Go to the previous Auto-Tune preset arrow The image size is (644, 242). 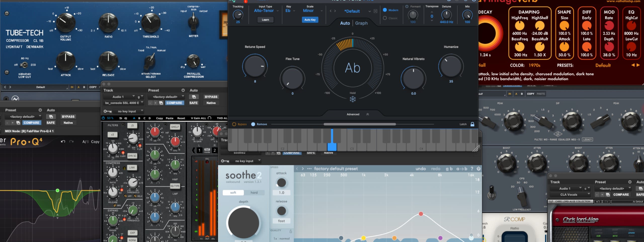(x=331, y=11)
